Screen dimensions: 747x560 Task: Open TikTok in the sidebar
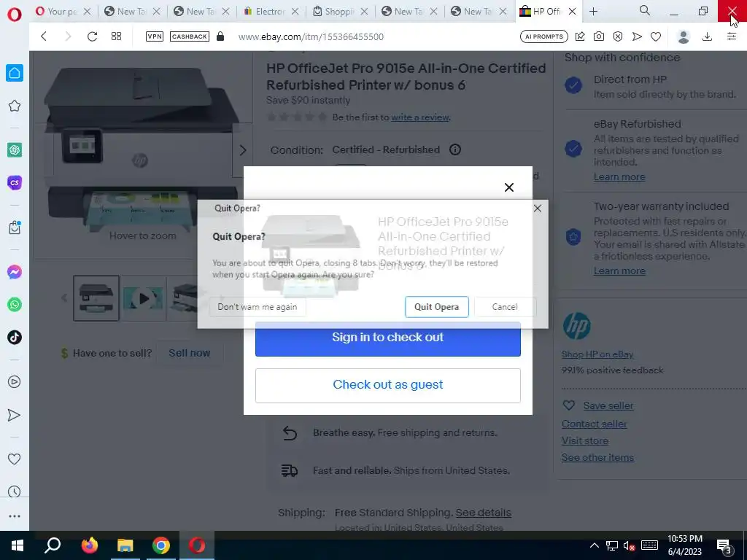[15, 337]
